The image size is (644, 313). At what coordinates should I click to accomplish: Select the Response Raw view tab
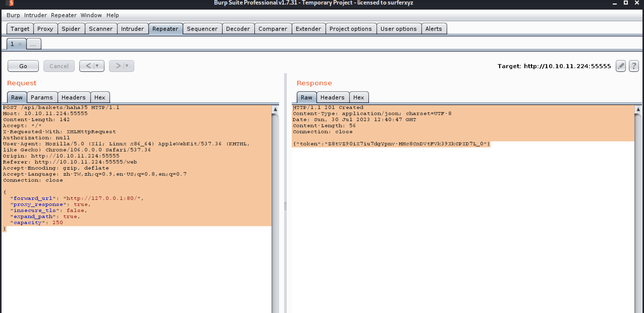tap(307, 97)
